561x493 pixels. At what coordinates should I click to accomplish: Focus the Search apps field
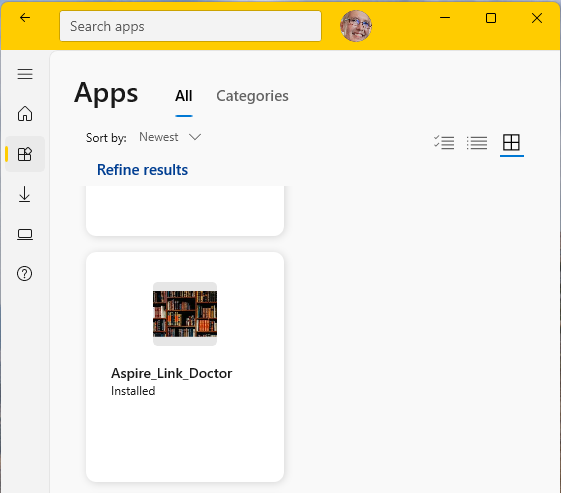(190, 26)
